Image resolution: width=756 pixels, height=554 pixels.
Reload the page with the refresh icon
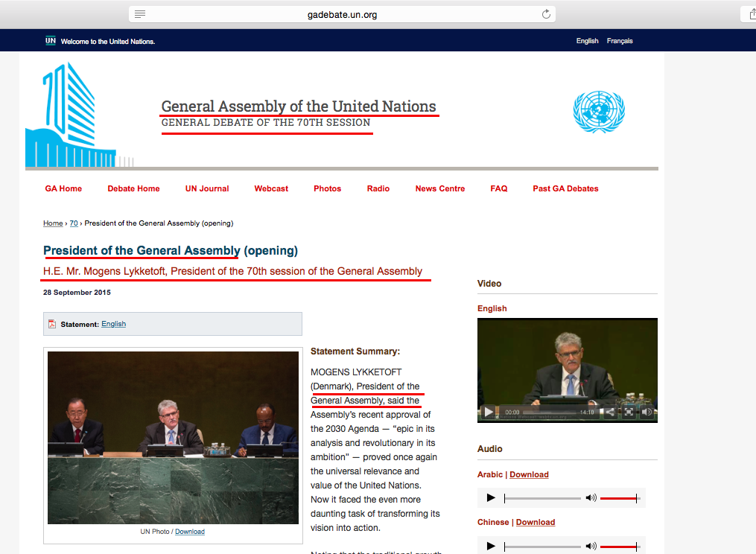546,14
